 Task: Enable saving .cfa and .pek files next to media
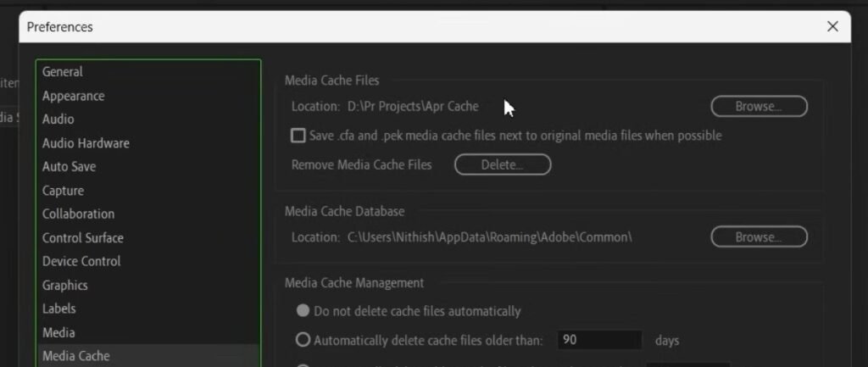[298, 136]
